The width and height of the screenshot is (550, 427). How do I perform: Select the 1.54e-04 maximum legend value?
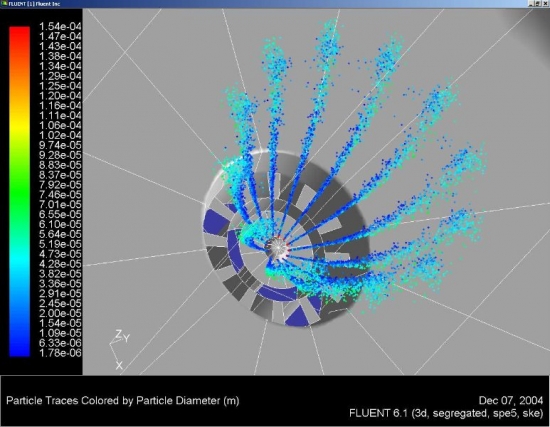click(x=60, y=26)
